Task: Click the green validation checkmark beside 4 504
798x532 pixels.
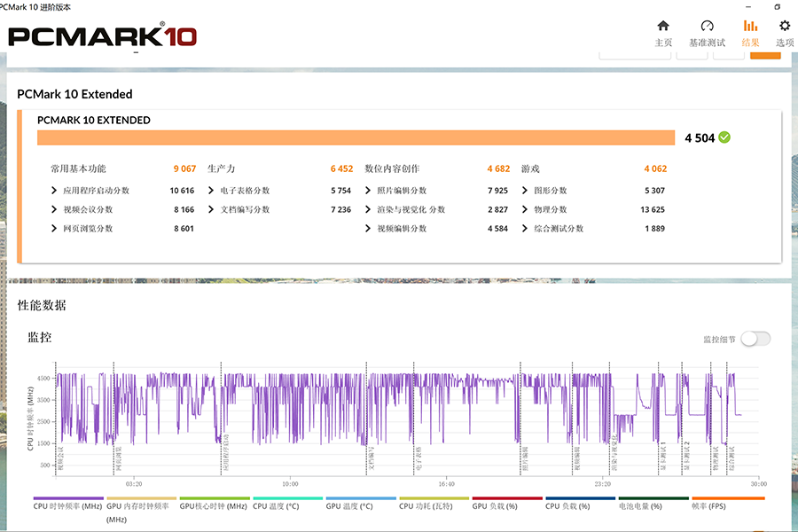Action: [x=724, y=137]
